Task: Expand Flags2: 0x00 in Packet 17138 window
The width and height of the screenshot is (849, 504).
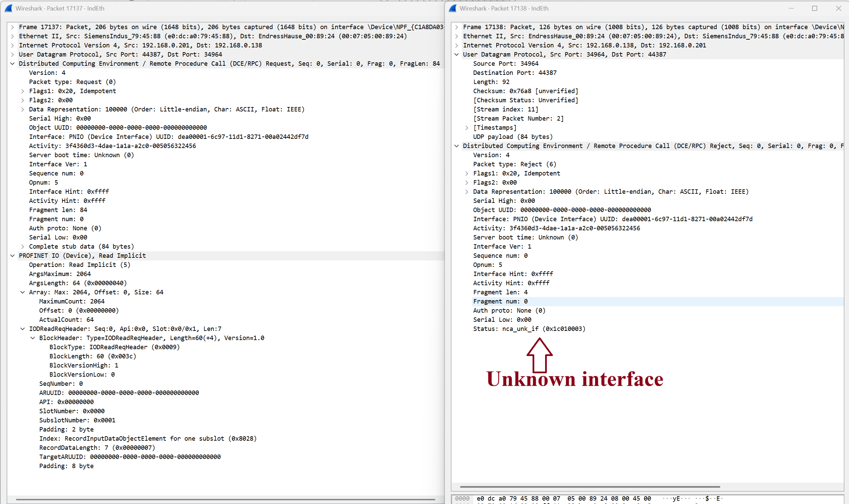Action: point(467,183)
